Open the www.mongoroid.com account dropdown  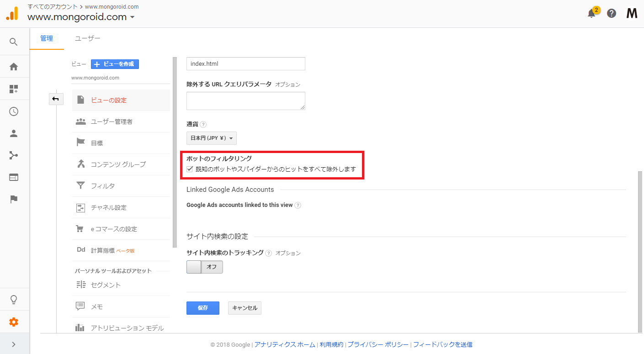click(x=81, y=17)
